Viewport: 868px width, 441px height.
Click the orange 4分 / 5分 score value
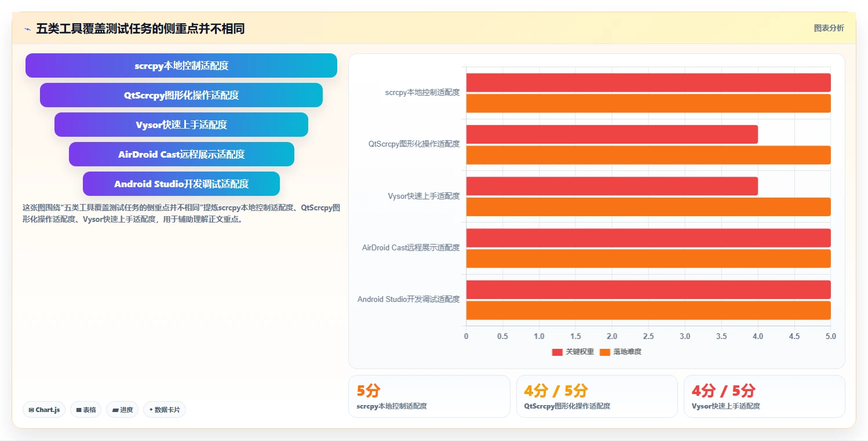(x=556, y=391)
